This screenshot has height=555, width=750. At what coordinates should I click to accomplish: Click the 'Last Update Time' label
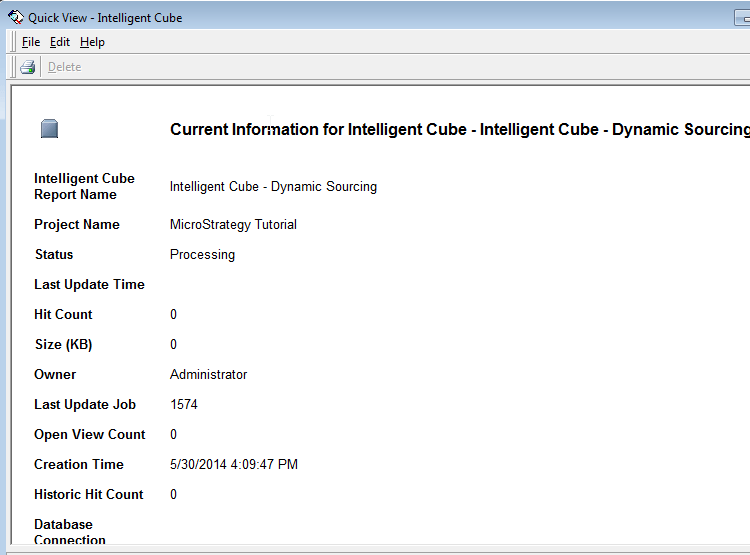[x=89, y=285]
